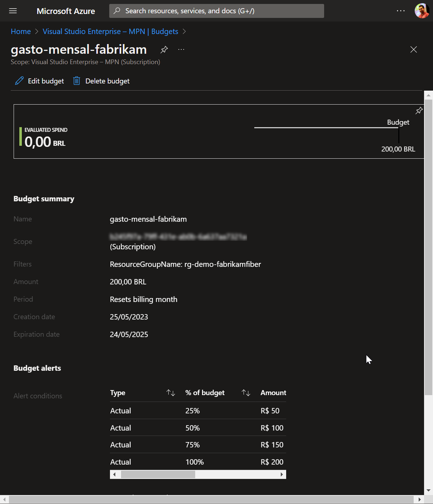433x504 pixels.
Task: Click the Budget marker on the spend bar
Action: (x=398, y=135)
